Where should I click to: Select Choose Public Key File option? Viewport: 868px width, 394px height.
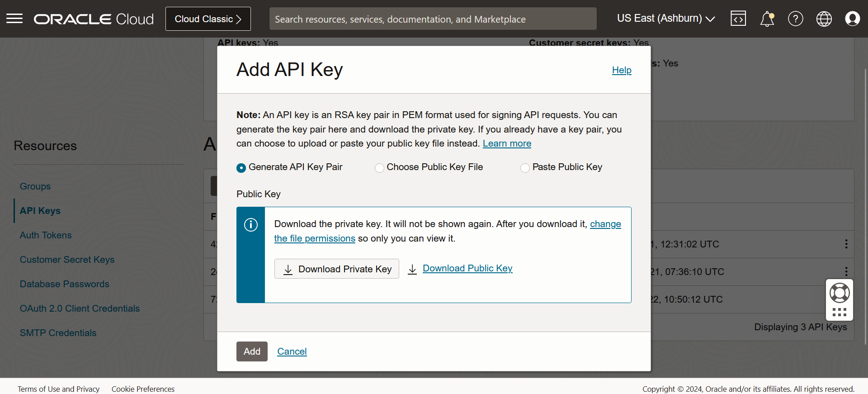pyautogui.click(x=379, y=168)
